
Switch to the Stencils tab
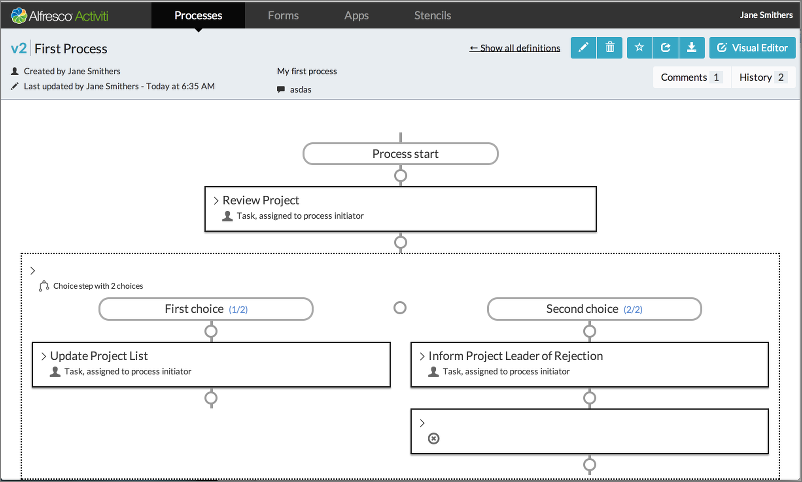point(432,15)
